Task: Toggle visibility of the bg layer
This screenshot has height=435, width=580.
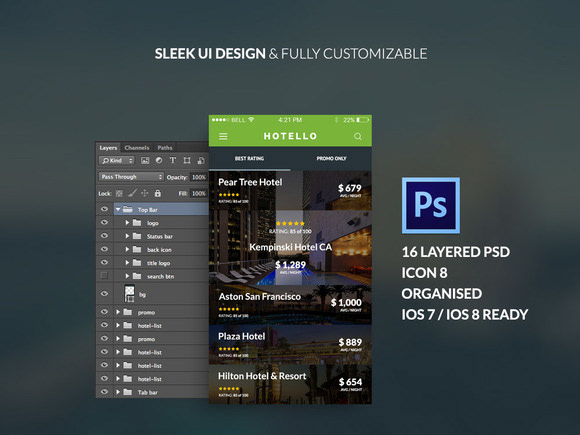Action: (x=104, y=294)
